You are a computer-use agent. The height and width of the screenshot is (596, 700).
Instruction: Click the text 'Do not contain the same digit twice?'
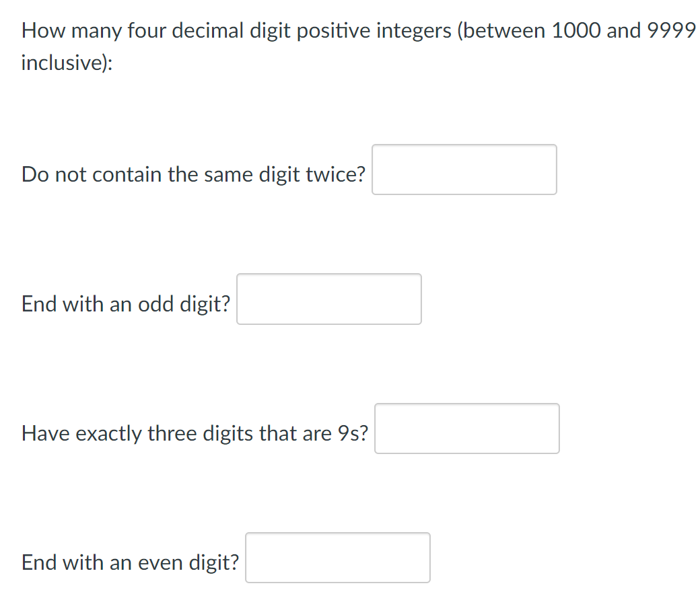(193, 174)
